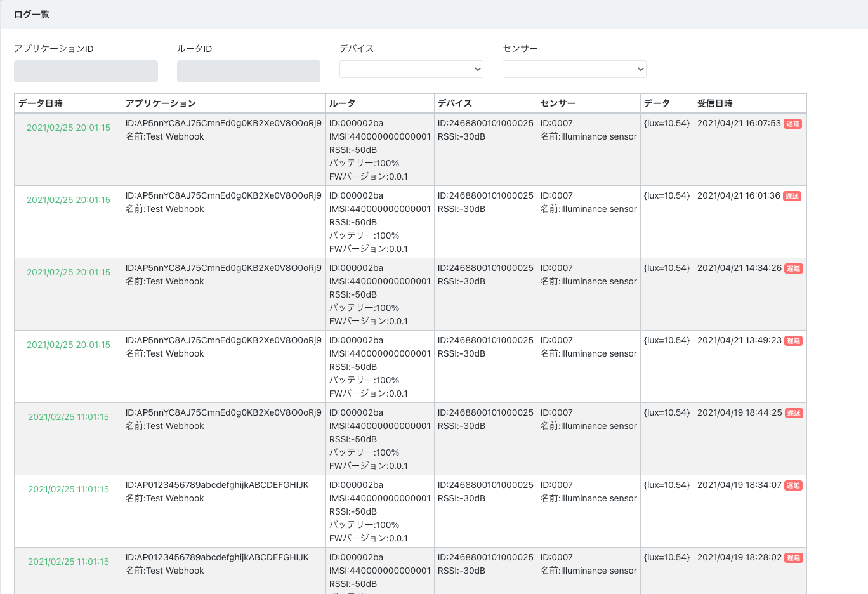Screen dimensions: 868x594
Task: Focus the ルータID input field
Action: coord(249,71)
